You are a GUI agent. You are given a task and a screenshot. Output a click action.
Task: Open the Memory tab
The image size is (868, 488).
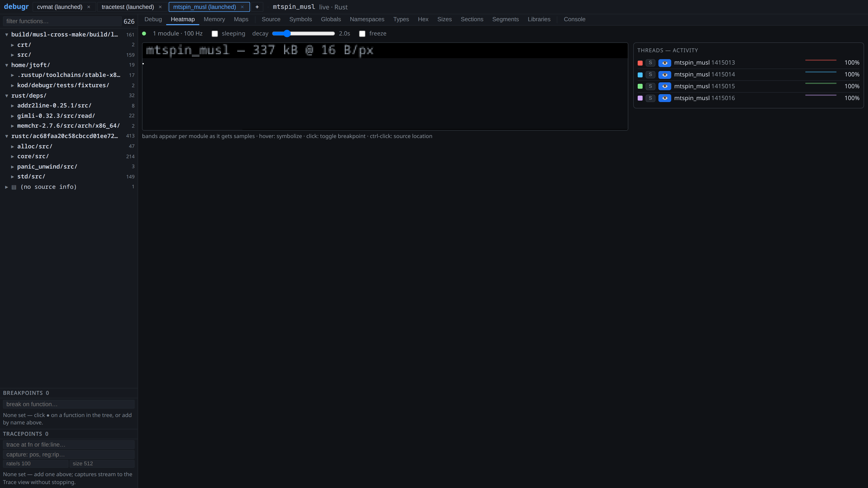(214, 19)
